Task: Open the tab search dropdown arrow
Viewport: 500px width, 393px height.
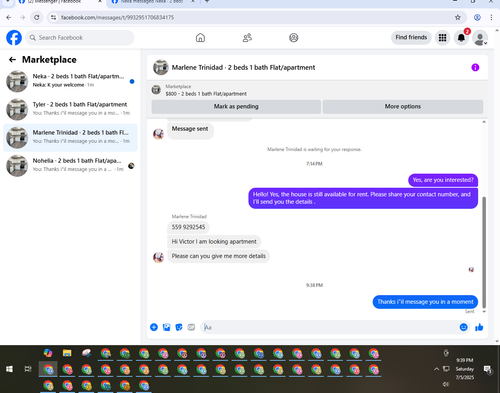Action: click(7, 2)
